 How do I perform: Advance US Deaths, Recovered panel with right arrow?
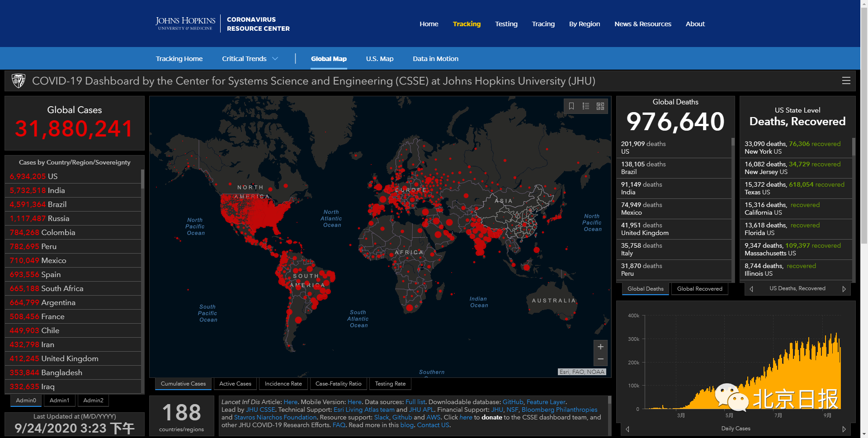[x=844, y=289]
